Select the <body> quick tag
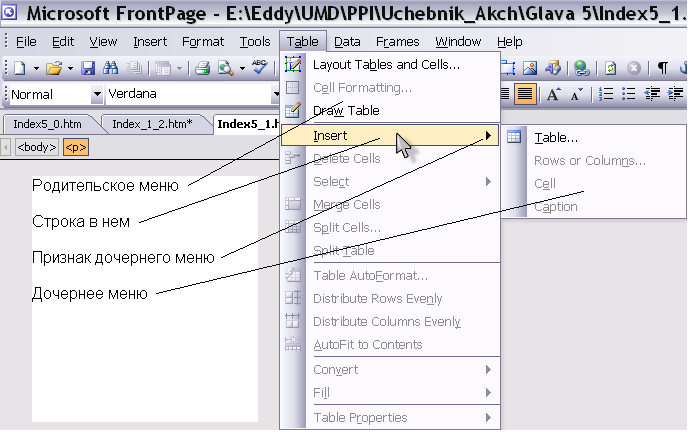The height and width of the screenshot is (432, 688). pos(37,147)
